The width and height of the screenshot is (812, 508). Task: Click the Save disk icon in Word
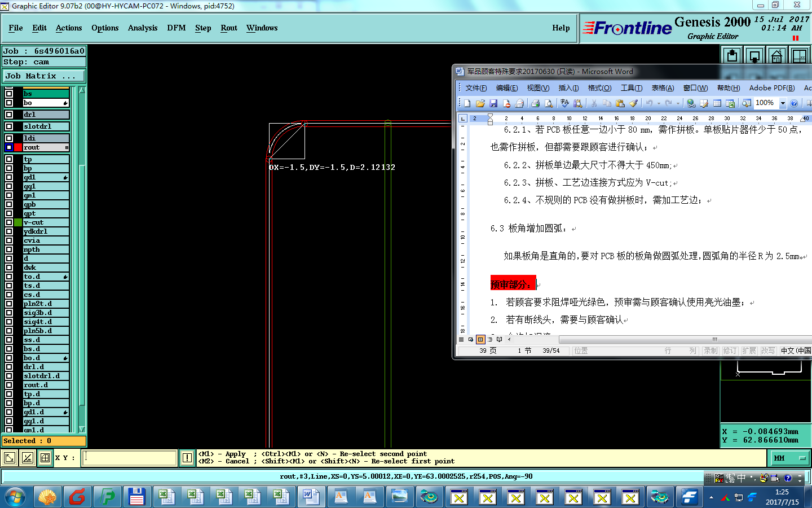[x=493, y=103]
